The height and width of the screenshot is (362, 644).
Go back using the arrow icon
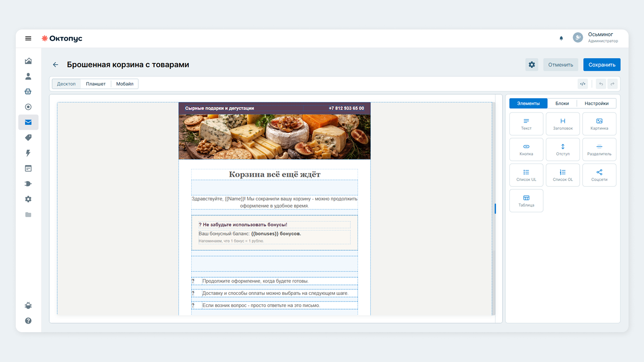(56, 65)
